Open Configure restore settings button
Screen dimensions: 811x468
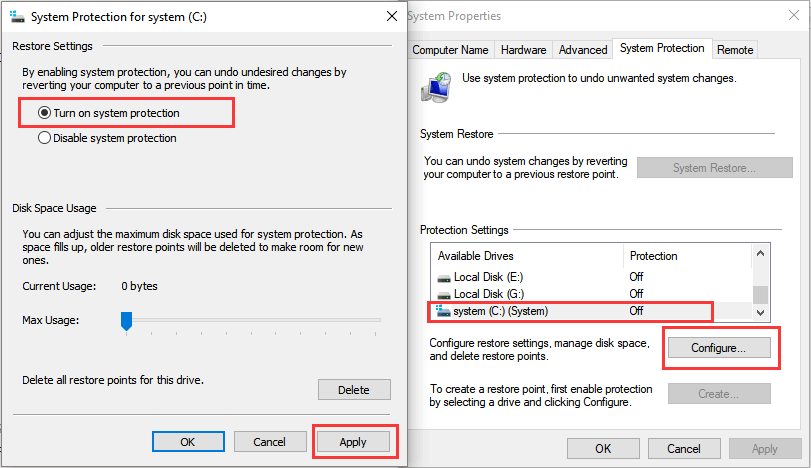point(718,348)
